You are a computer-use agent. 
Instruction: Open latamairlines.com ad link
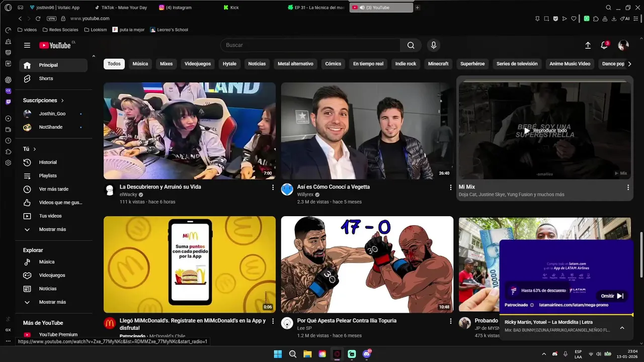coord(574,305)
